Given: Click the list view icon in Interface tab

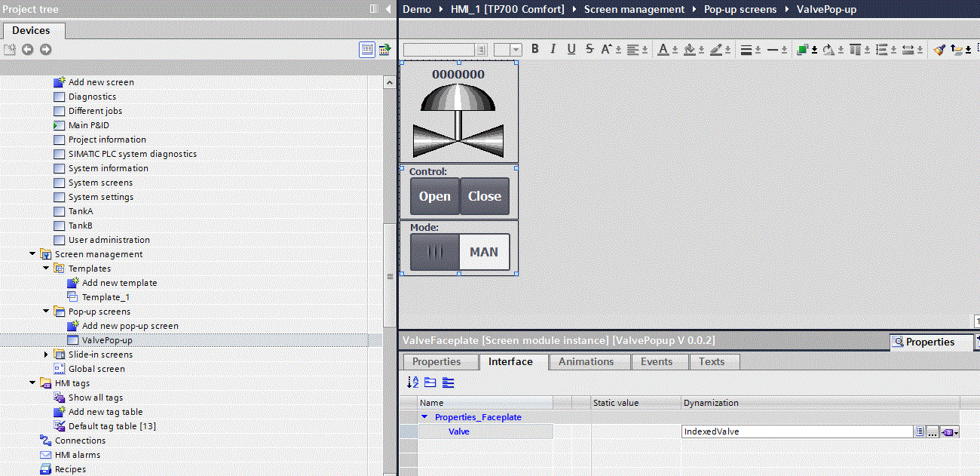Looking at the screenshot, I should (449, 382).
